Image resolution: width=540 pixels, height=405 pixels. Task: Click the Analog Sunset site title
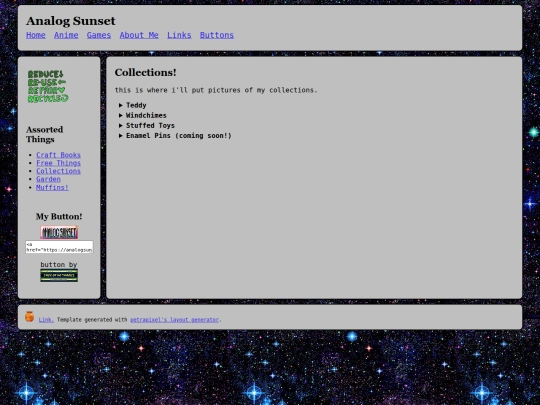[x=71, y=21]
